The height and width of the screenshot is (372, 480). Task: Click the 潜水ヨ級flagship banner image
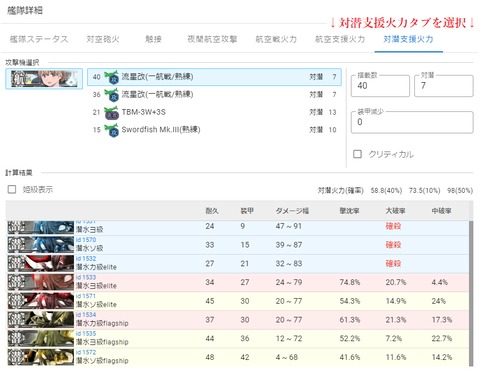41,339
